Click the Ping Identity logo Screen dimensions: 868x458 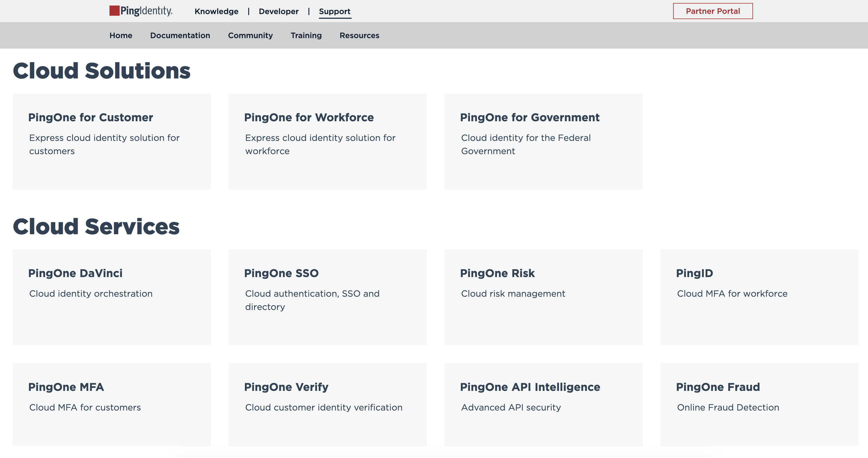pyautogui.click(x=141, y=11)
